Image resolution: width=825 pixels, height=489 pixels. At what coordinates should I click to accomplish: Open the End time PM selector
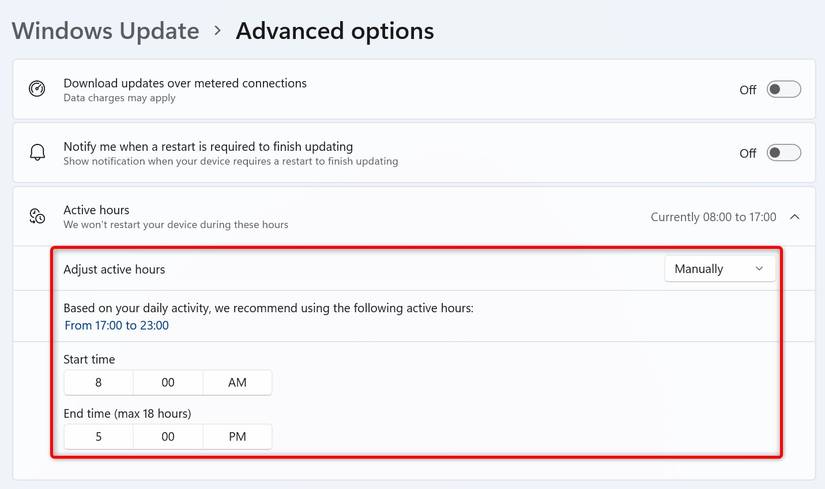pos(237,437)
